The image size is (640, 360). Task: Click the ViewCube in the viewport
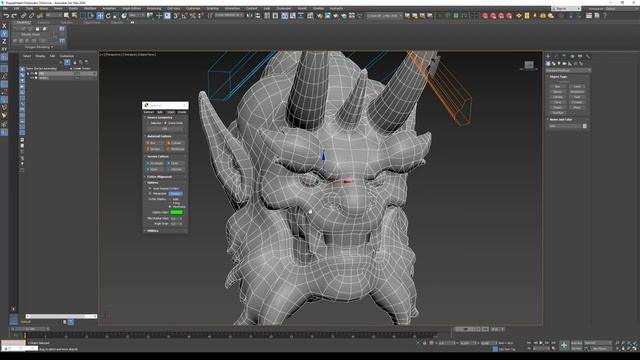click(x=529, y=65)
